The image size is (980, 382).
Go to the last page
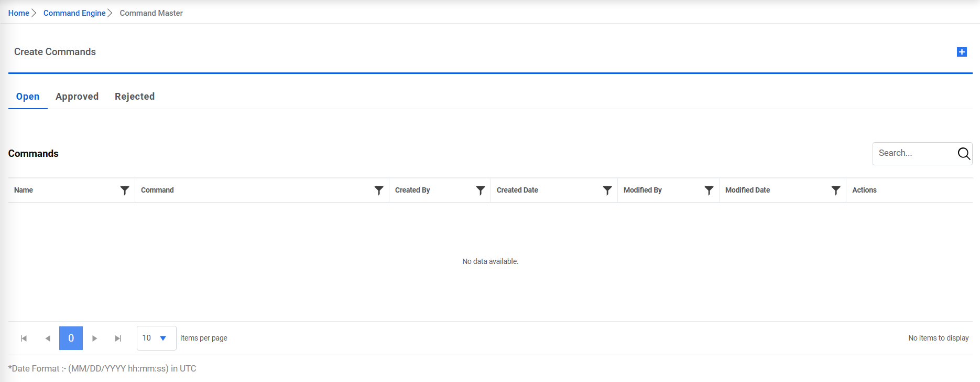[x=118, y=338]
